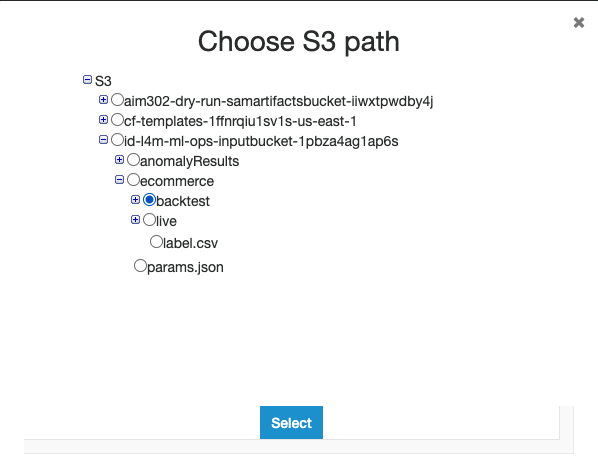Pick the params.json file radio button

coord(140,265)
